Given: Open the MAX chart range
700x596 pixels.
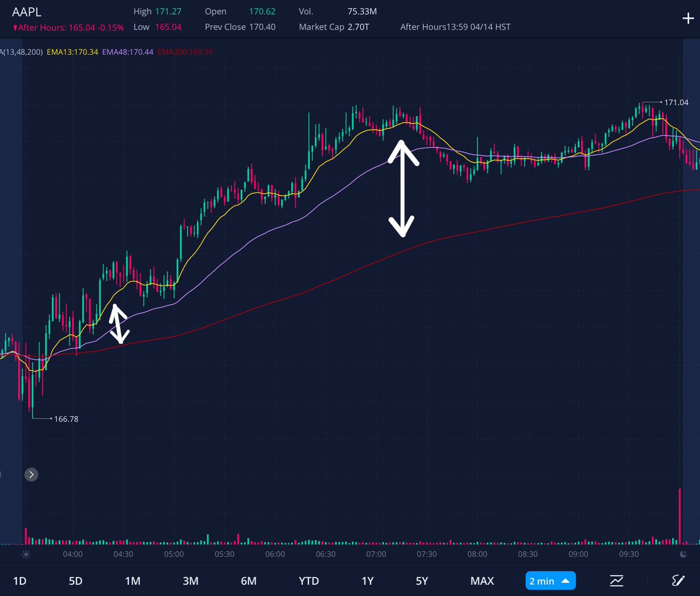Looking at the screenshot, I should tap(482, 580).
